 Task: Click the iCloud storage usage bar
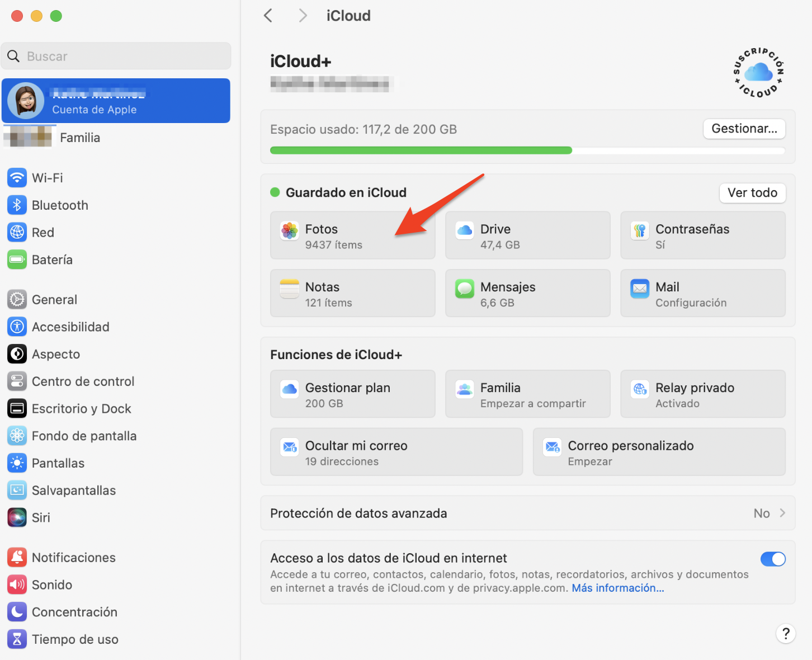(527, 150)
